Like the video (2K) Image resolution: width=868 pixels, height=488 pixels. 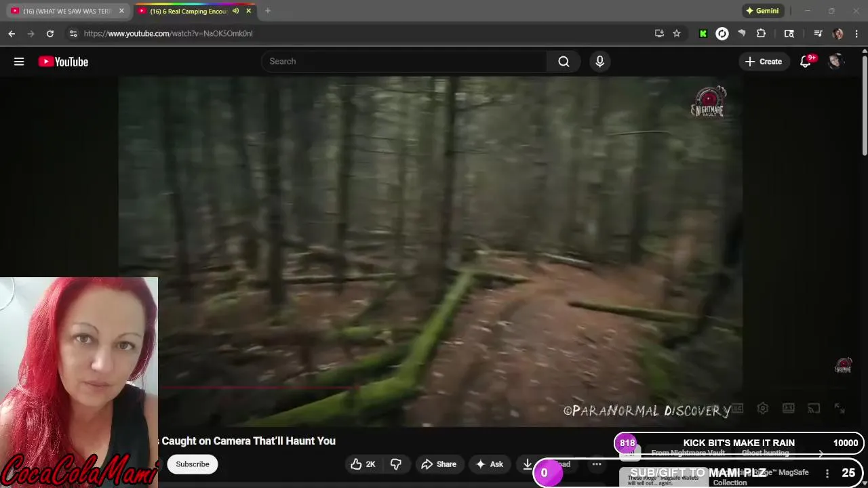click(x=363, y=464)
